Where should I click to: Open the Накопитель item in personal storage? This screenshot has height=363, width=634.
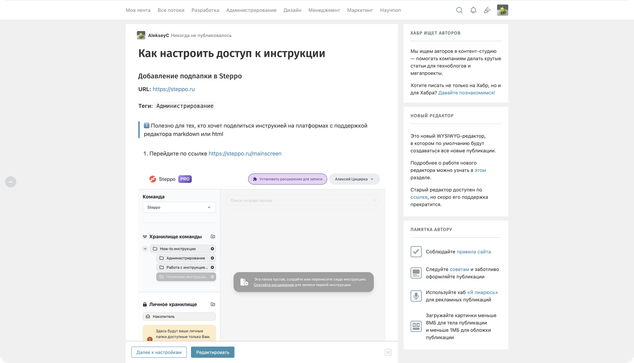click(x=179, y=317)
